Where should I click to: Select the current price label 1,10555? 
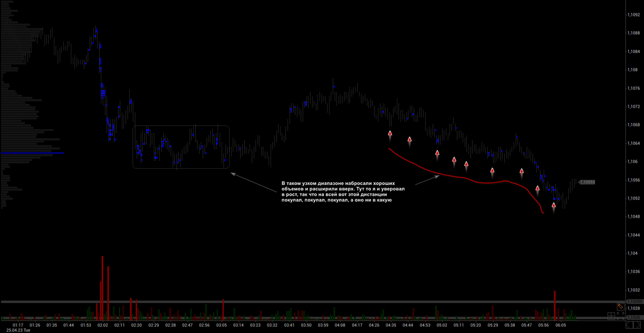coord(587,182)
